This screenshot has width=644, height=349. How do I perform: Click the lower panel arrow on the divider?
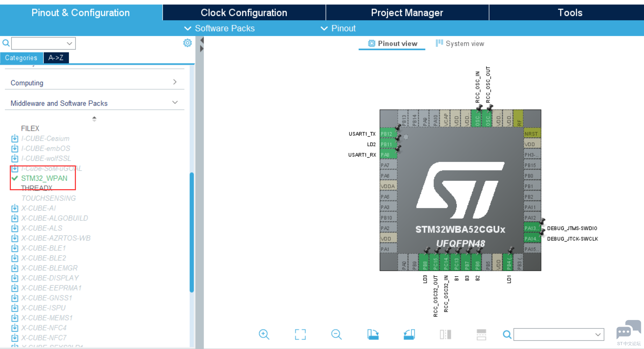tap(201, 49)
